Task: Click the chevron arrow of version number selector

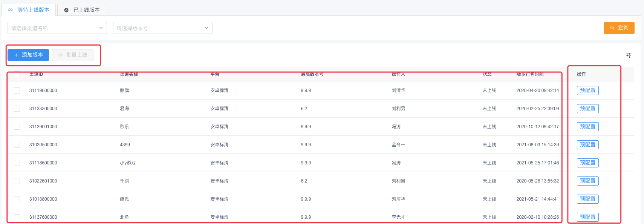Action: pyautogui.click(x=206, y=28)
